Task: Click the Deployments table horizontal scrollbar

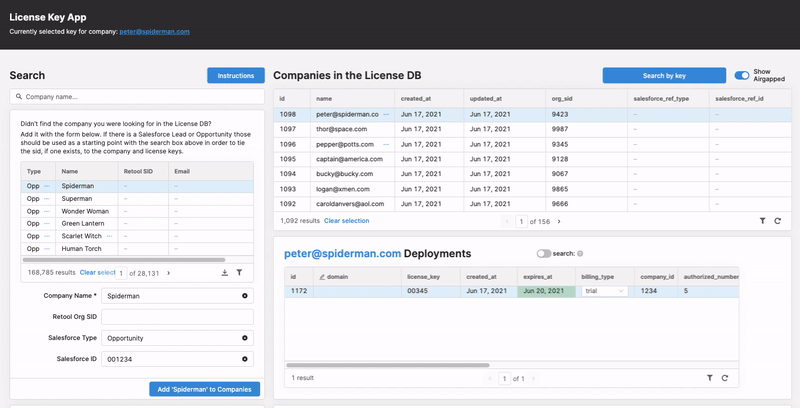Action: point(400,364)
